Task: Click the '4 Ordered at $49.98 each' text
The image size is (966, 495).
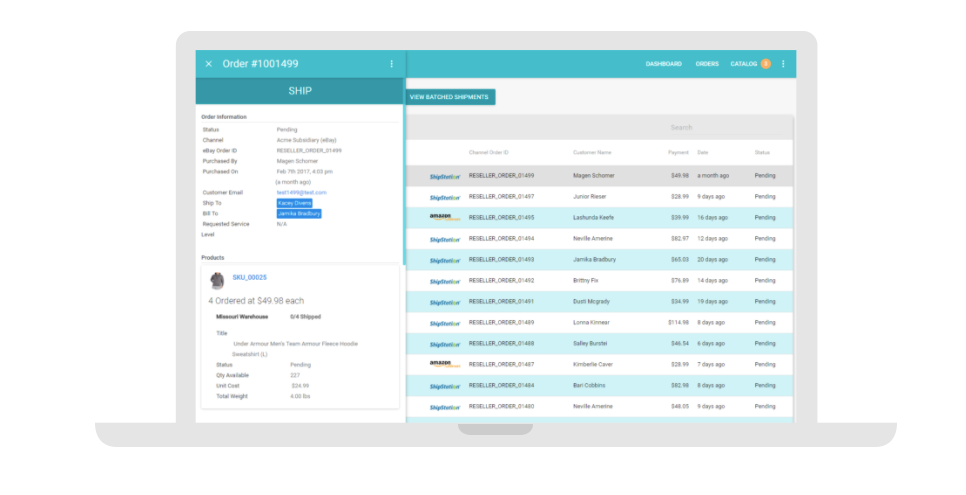Action: (x=256, y=301)
